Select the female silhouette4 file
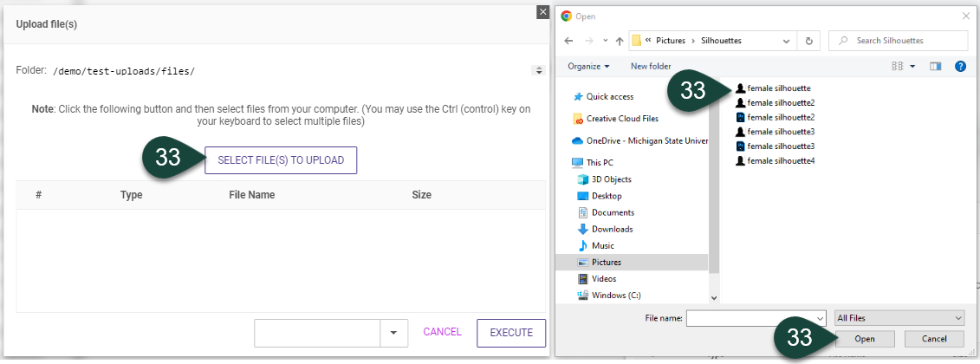The width and height of the screenshot is (980, 364). 781,160
